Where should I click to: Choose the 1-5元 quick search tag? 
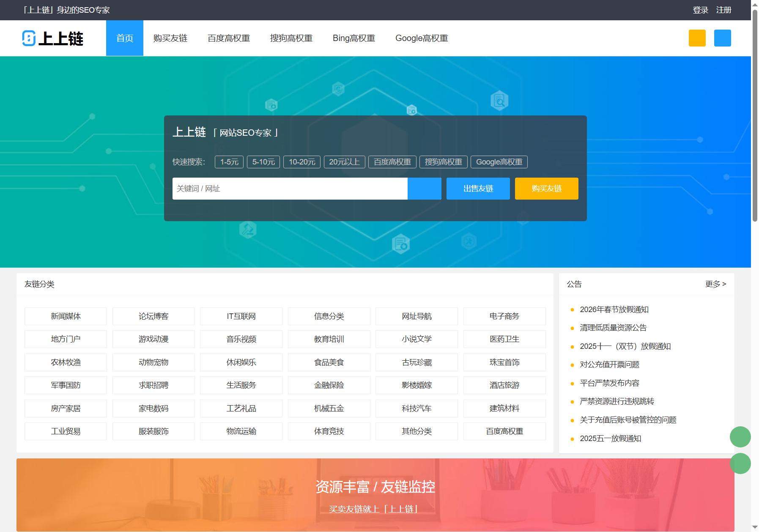(x=229, y=162)
